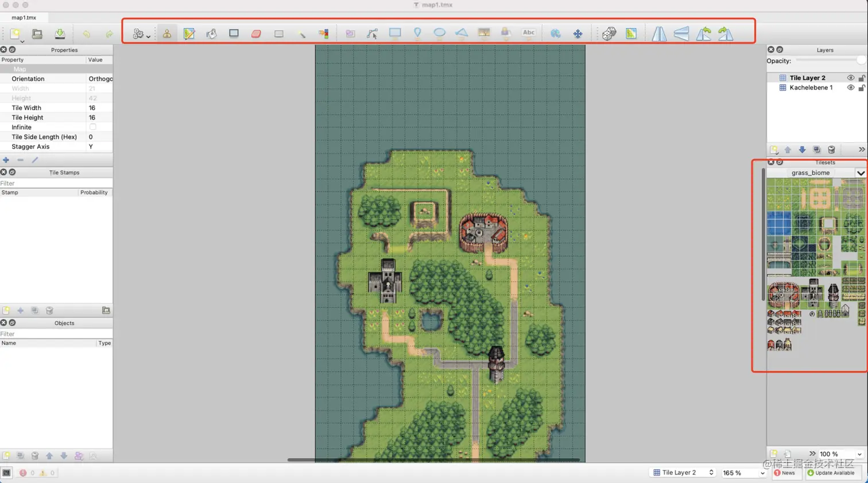Move selected layer down
The width and height of the screenshot is (868, 483).
pos(802,150)
